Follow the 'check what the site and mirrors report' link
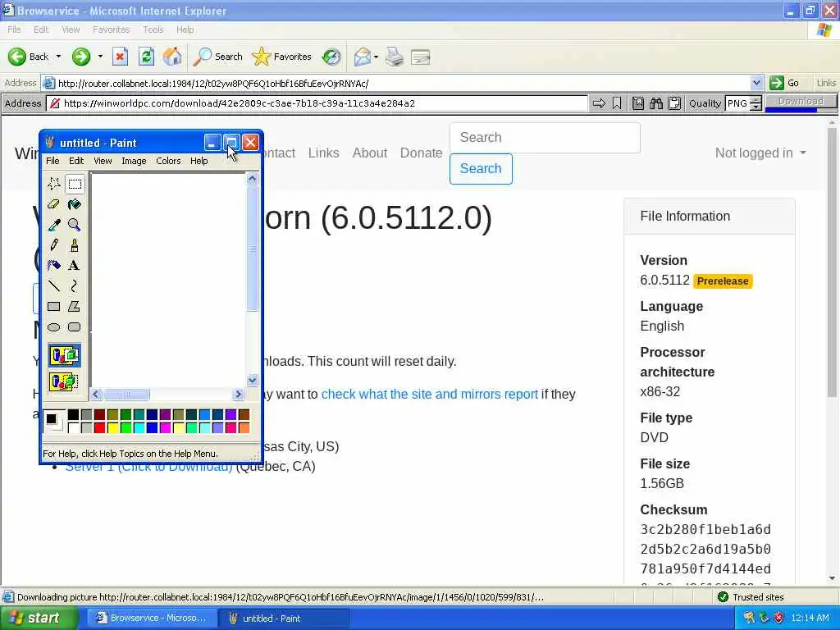840x630 pixels. [x=429, y=394]
